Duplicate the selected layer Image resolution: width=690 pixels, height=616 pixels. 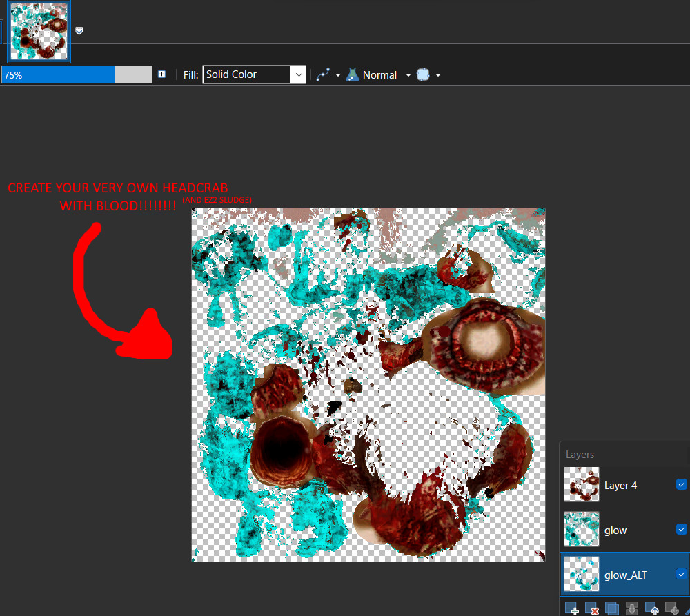click(x=613, y=607)
